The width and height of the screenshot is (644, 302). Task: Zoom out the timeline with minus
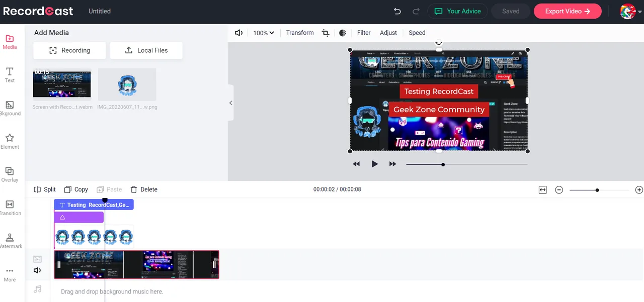click(559, 190)
